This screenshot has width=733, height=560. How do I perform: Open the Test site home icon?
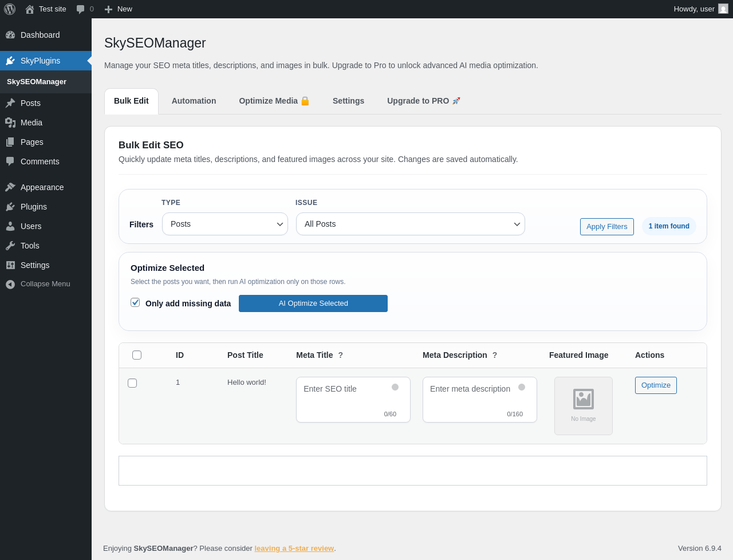[30, 9]
